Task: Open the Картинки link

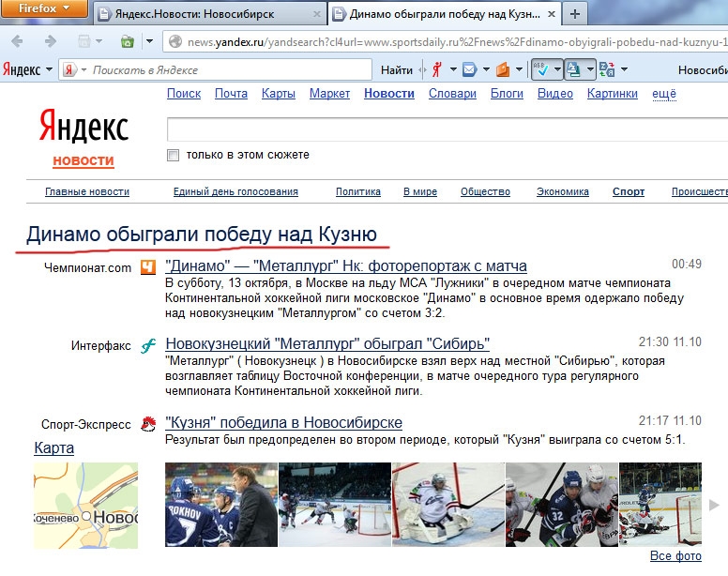Action: click(613, 94)
